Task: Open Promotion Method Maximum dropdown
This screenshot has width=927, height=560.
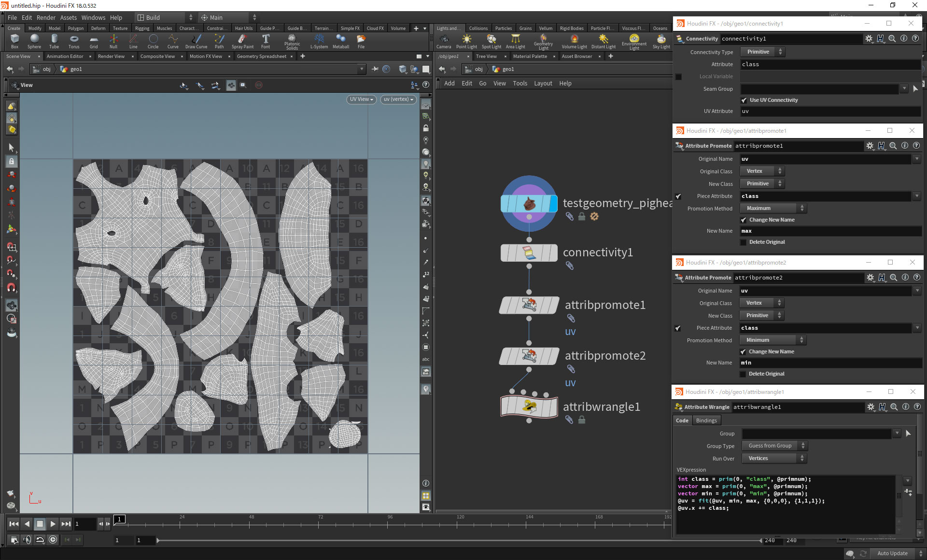Action: point(773,208)
